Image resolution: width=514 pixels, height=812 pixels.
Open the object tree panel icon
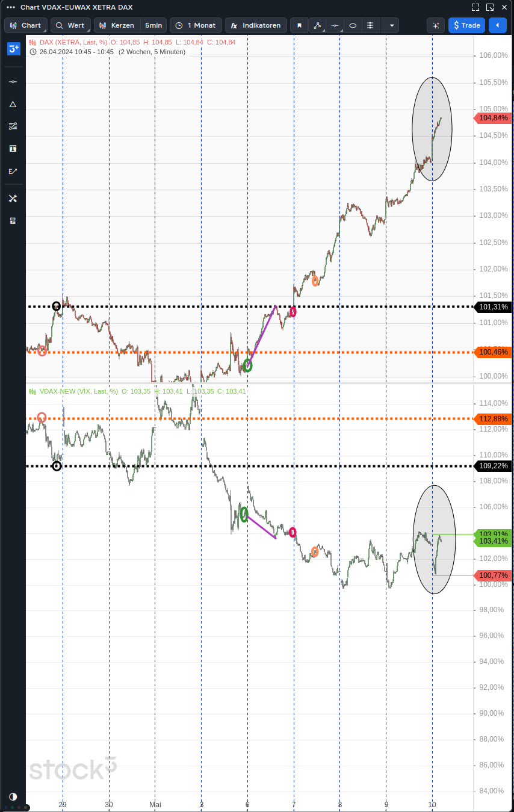[x=13, y=220]
